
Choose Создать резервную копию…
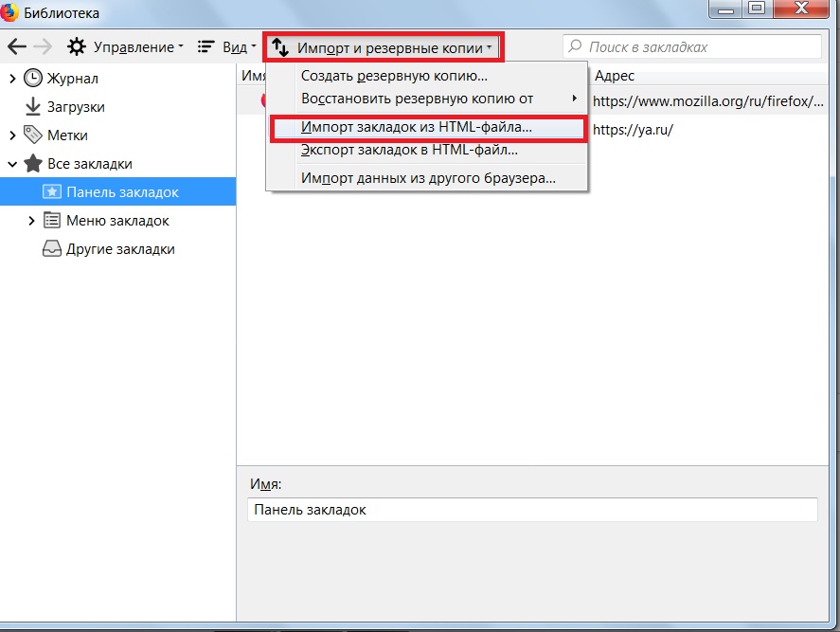tap(427, 76)
